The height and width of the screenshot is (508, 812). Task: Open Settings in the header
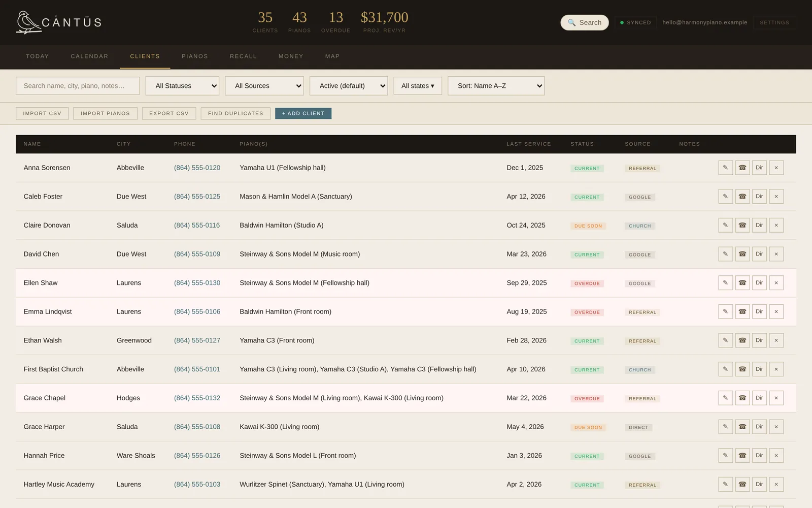[774, 22]
